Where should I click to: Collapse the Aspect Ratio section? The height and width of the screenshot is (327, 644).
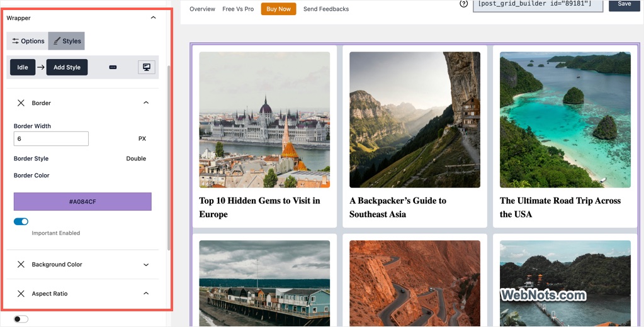(x=146, y=293)
